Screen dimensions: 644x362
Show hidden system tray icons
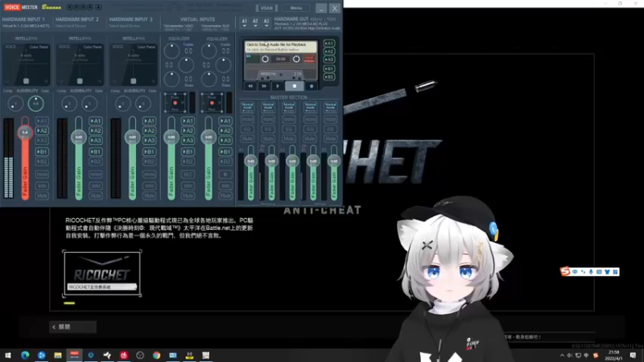coord(562,356)
